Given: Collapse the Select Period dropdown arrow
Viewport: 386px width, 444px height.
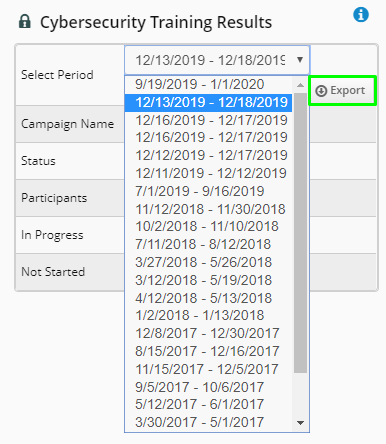Looking at the screenshot, I should (300, 60).
